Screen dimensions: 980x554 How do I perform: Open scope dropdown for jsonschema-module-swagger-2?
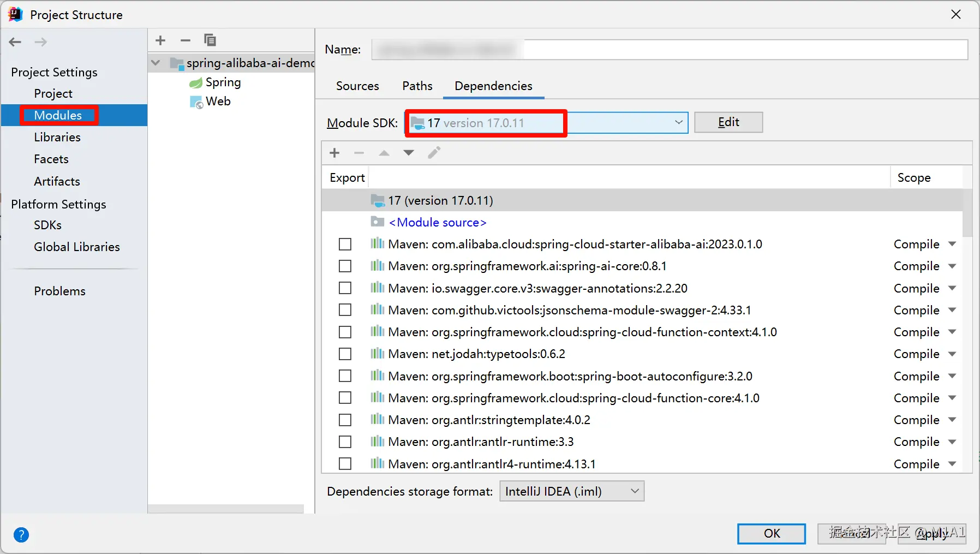(x=952, y=309)
